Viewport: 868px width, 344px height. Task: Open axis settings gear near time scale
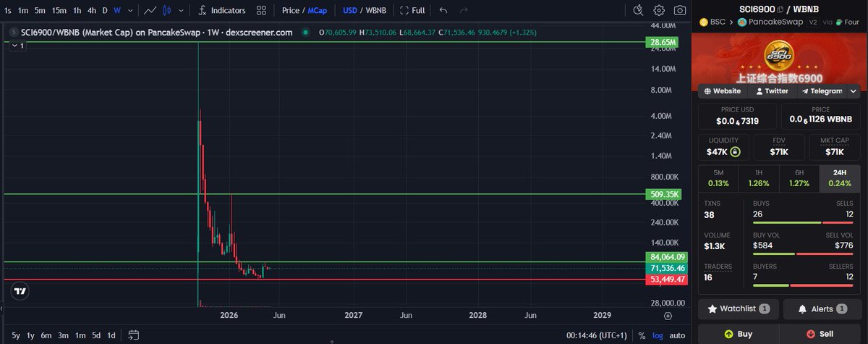[x=668, y=316]
